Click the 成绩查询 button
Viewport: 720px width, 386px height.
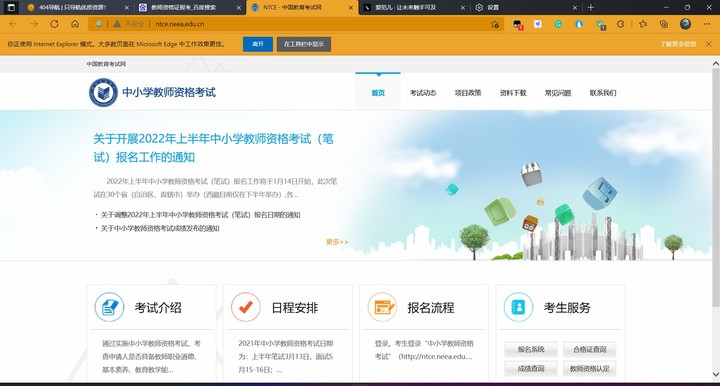coord(531,368)
